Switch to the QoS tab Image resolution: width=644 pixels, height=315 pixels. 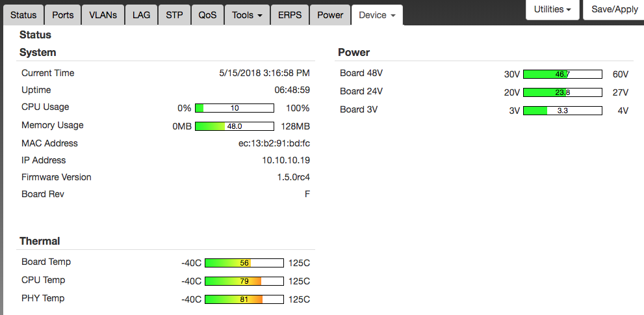(207, 15)
